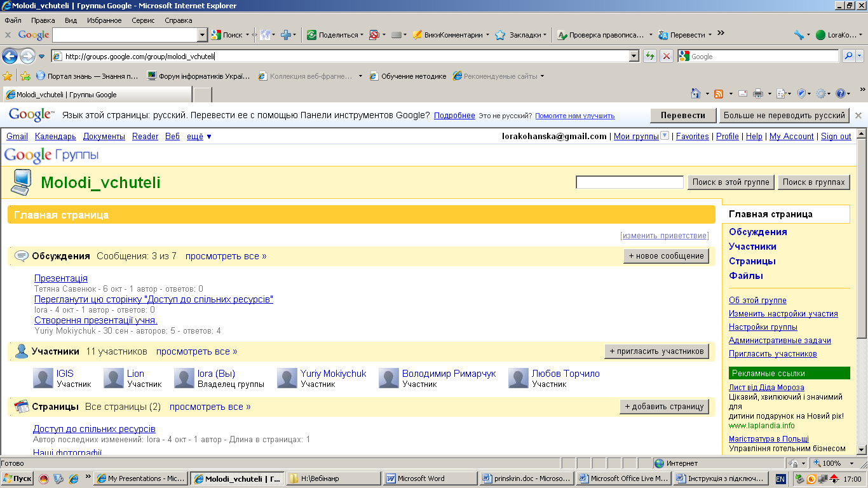Image resolution: width=868 pixels, height=488 pixels.
Task: Click the Sign out link
Action: (836, 137)
